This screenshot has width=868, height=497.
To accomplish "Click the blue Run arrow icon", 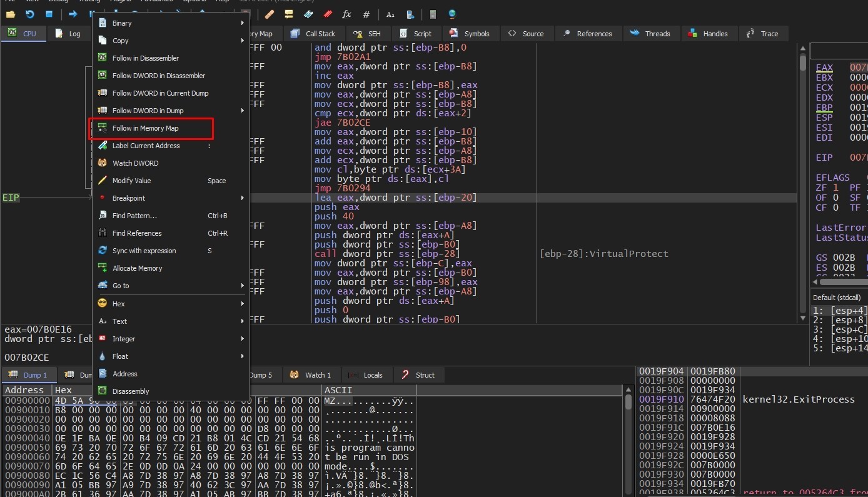I will pos(73,14).
